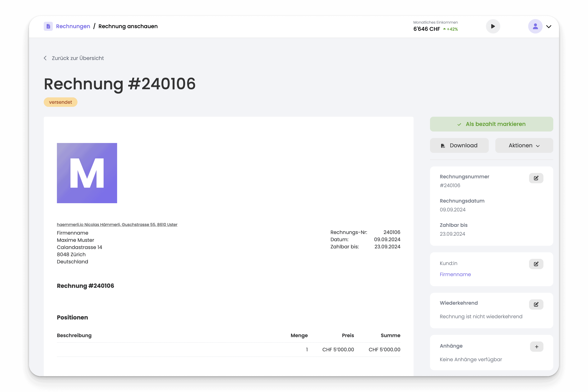This screenshot has height=392, width=588.
Task: Go to Rechnungen breadcrumb link
Action: pyautogui.click(x=73, y=26)
